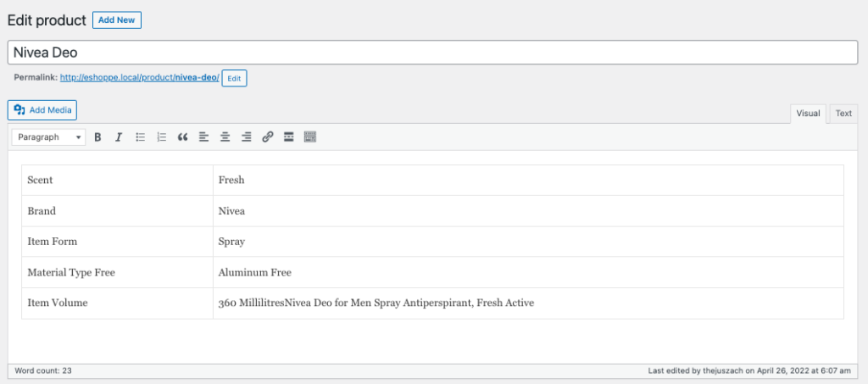The height and width of the screenshot is (384, 868).
Task: Insert a bulleted list
Action: coord(141,136)
